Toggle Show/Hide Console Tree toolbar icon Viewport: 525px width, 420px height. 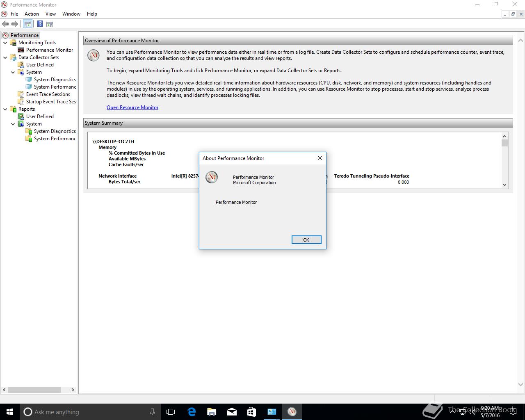pos(28,24)
